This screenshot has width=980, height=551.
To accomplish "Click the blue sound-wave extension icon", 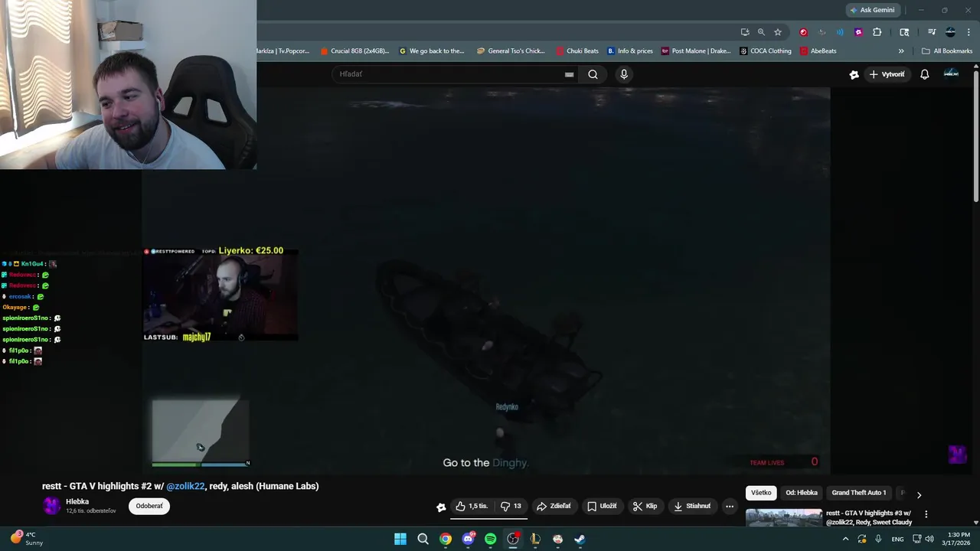I will tap(840, 32).
